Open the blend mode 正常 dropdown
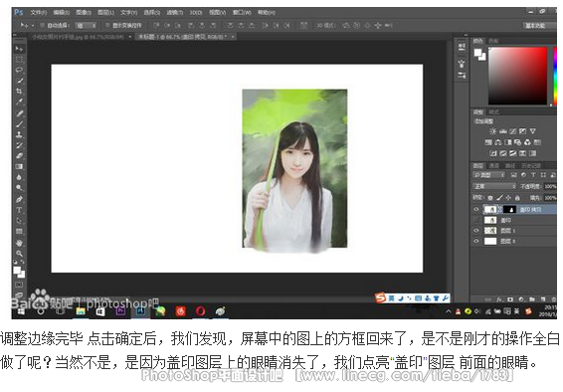 494,186
